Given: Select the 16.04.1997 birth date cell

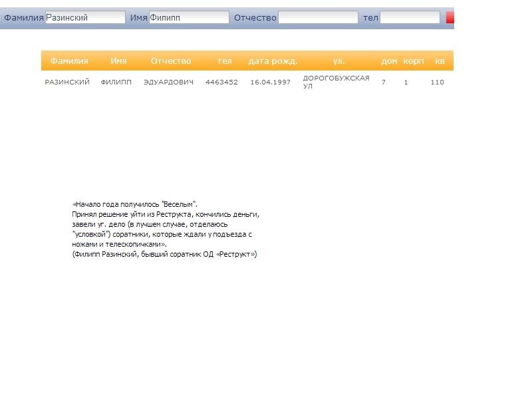Looking at the screenshot, I should 271,82.
